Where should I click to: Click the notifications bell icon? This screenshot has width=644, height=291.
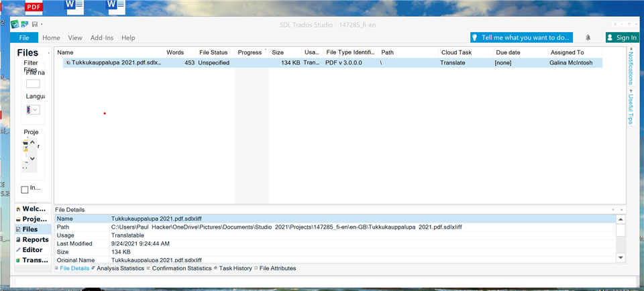tap(588, 38)
